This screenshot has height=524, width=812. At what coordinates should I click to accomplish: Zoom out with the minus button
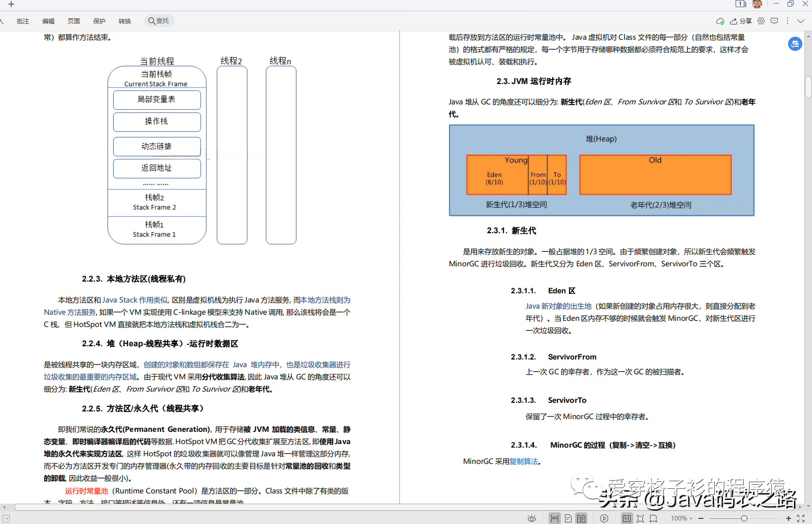[x=701, y=518]
